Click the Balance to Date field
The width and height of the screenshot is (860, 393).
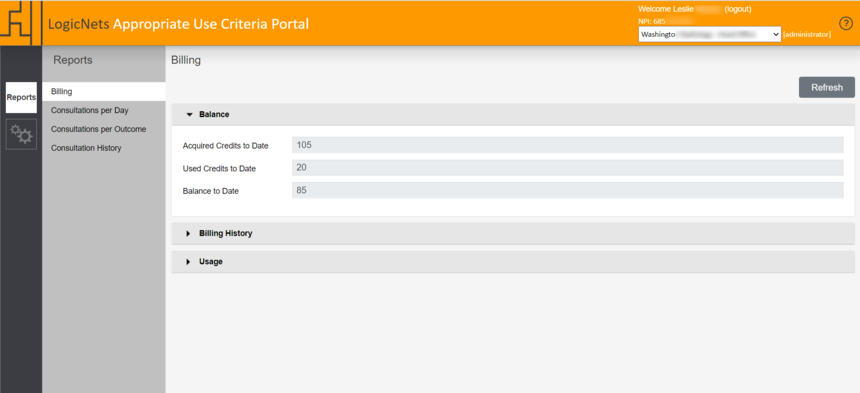click(568, 191)
